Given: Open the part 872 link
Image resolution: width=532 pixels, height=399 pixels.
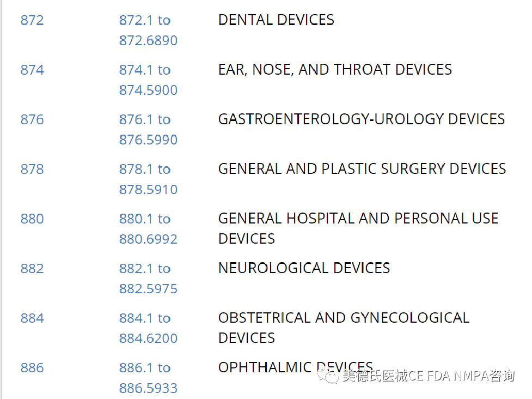Looking at the screenshot, I should (x=32, y=21).
